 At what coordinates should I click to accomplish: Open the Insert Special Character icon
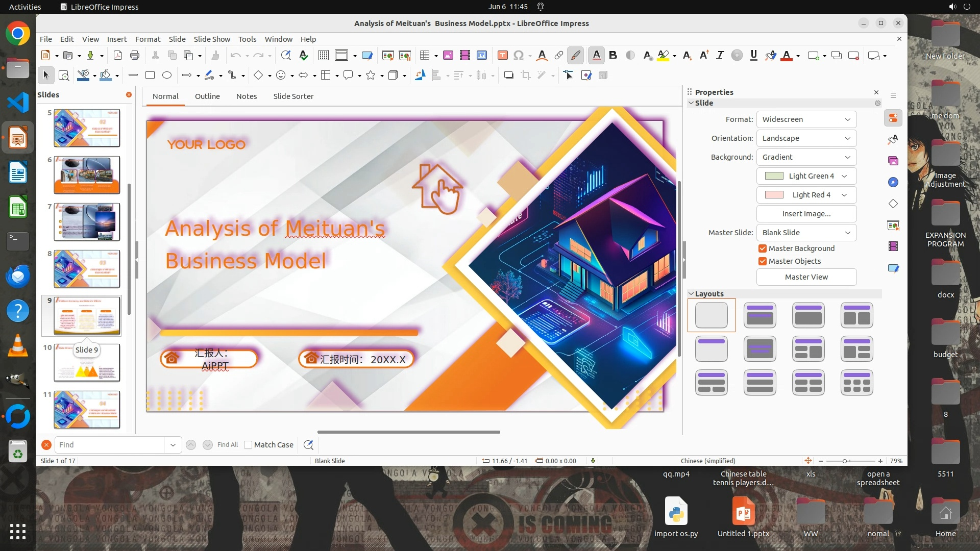click(518, 56)
